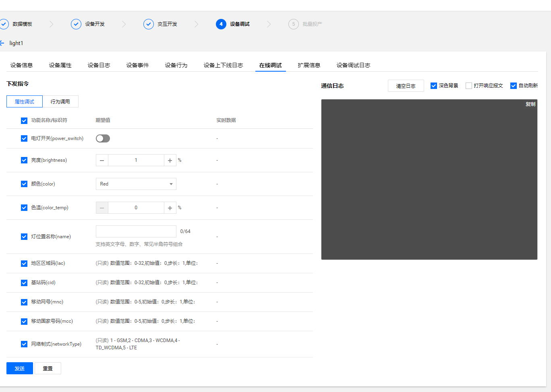Viewport: 551px width, 392px height.
Task: Uncheck the 移动国家号码(mcc) row checkbox
Action: point(24,322)
